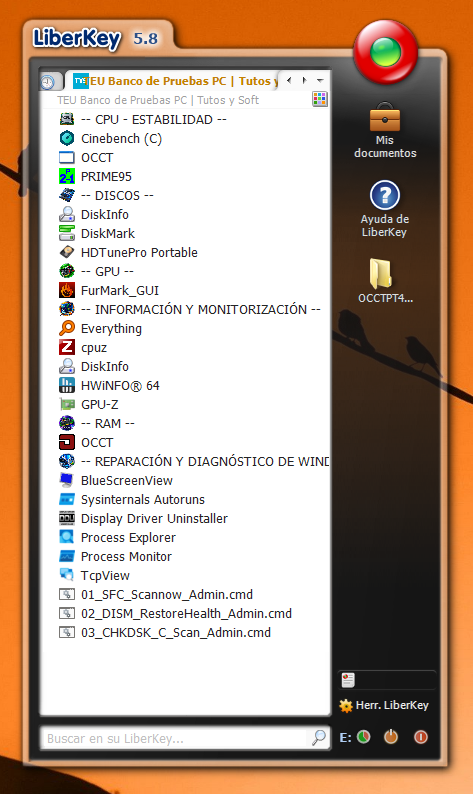Click the previous tab left arrow
The height and width of the screenshot is (794, 473).
[x=289, y=80]
